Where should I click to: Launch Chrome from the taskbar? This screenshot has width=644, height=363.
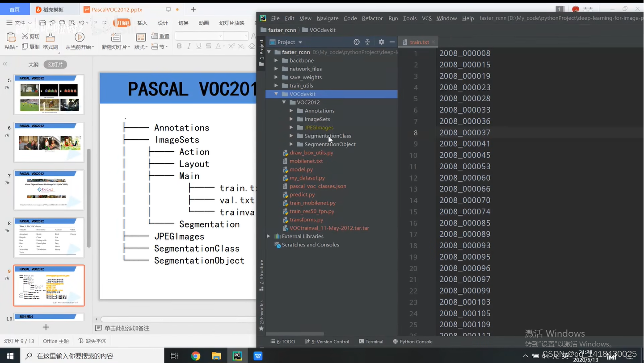tap(196, 356)
